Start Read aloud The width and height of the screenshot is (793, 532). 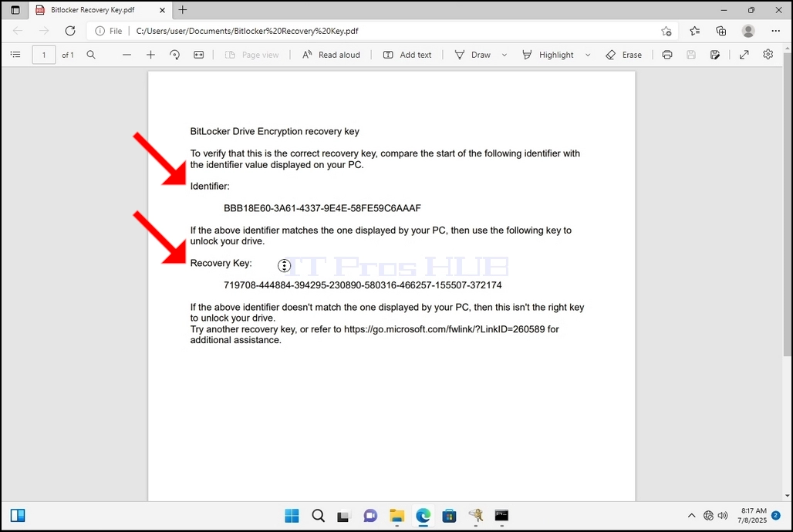[x=331, y=55]
